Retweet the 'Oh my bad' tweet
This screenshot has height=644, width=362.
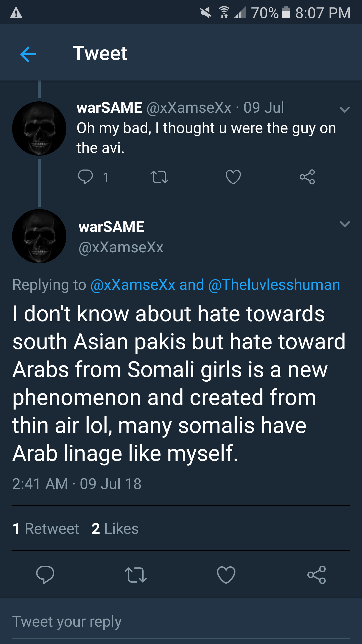pos(159,177)
